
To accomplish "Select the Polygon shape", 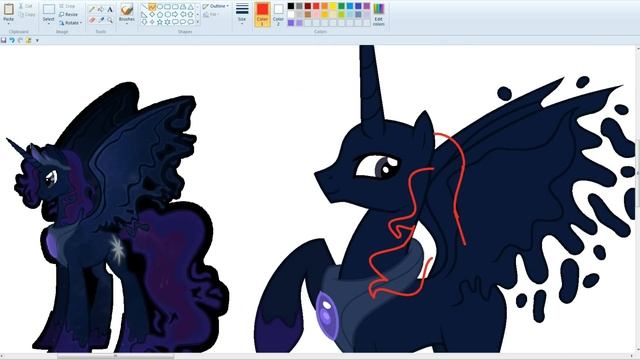I will click(183, 7).
